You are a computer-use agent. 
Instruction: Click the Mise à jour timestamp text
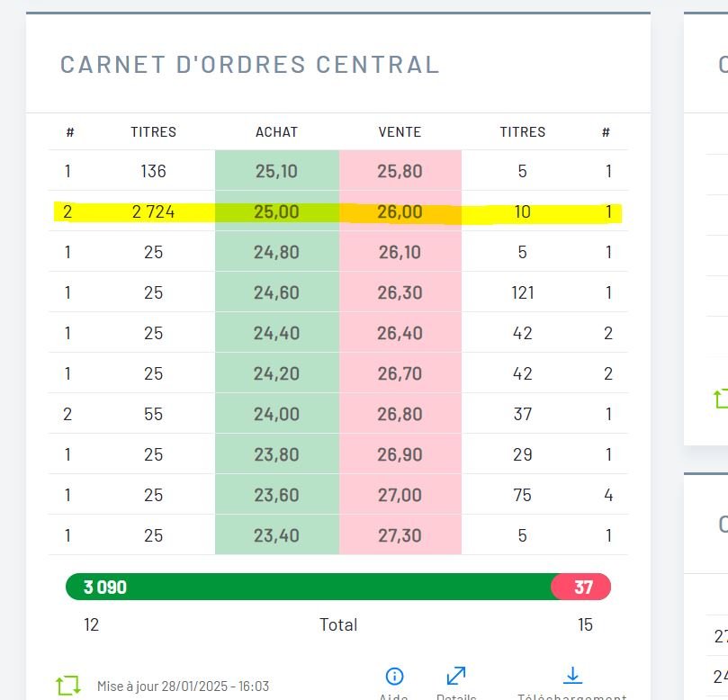[x=183, y=687]
